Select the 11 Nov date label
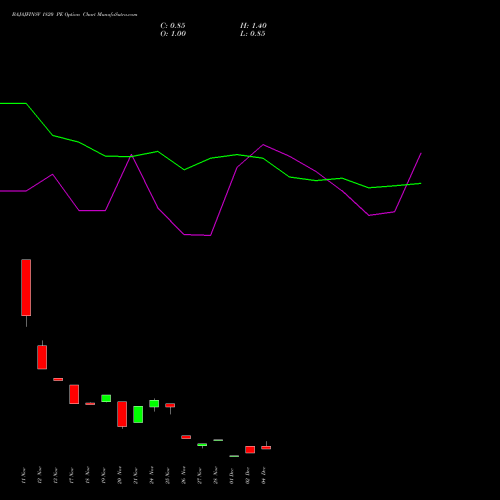Viewport: 500px width, 500px height. (x=24, y=476)
